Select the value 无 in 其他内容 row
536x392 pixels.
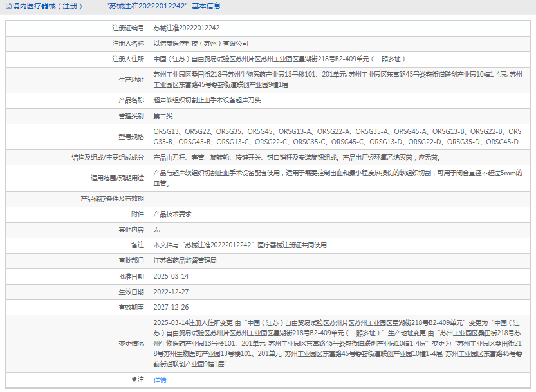(x=156, y=230)
